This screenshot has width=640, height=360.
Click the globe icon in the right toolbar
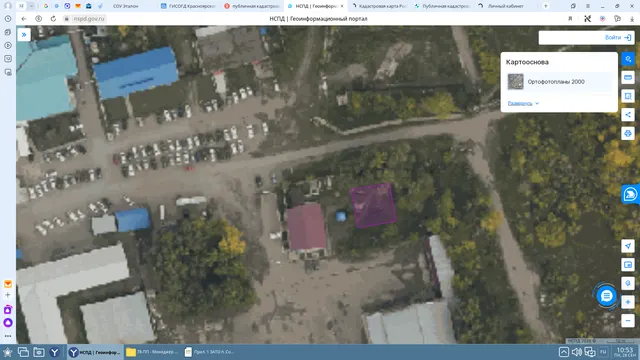tap(628, 133)
